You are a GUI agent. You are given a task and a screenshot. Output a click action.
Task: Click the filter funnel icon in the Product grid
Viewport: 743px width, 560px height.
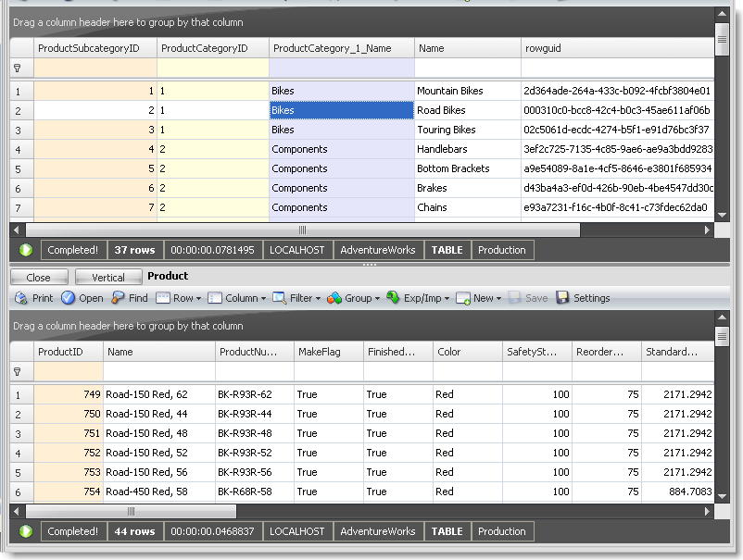pos(18,371)
